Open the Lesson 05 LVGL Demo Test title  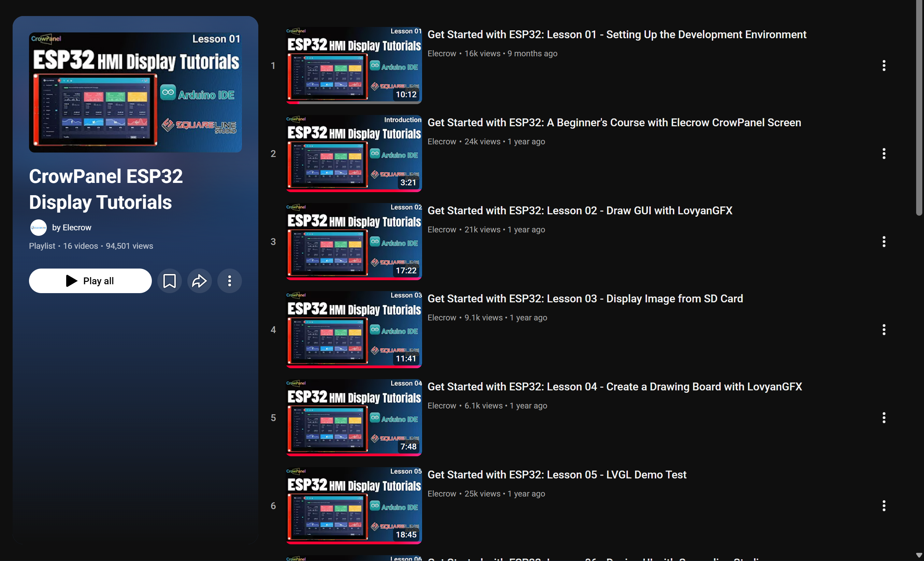pos(557,475)
